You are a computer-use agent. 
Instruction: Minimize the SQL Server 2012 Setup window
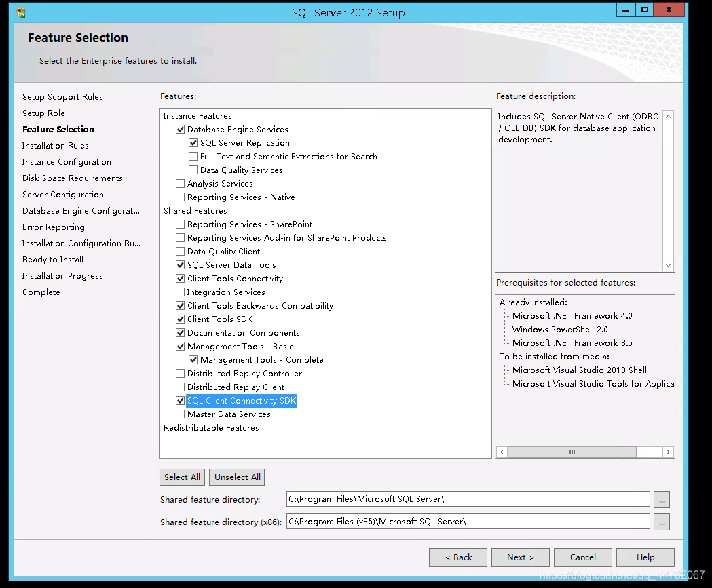(626, 10)
